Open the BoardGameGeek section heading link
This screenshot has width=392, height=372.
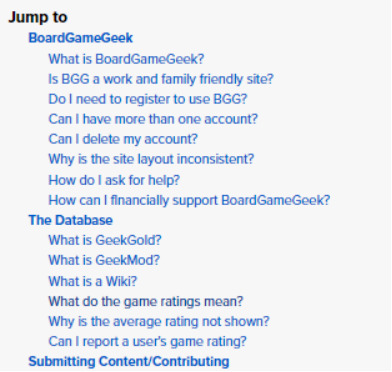(81, 38)
